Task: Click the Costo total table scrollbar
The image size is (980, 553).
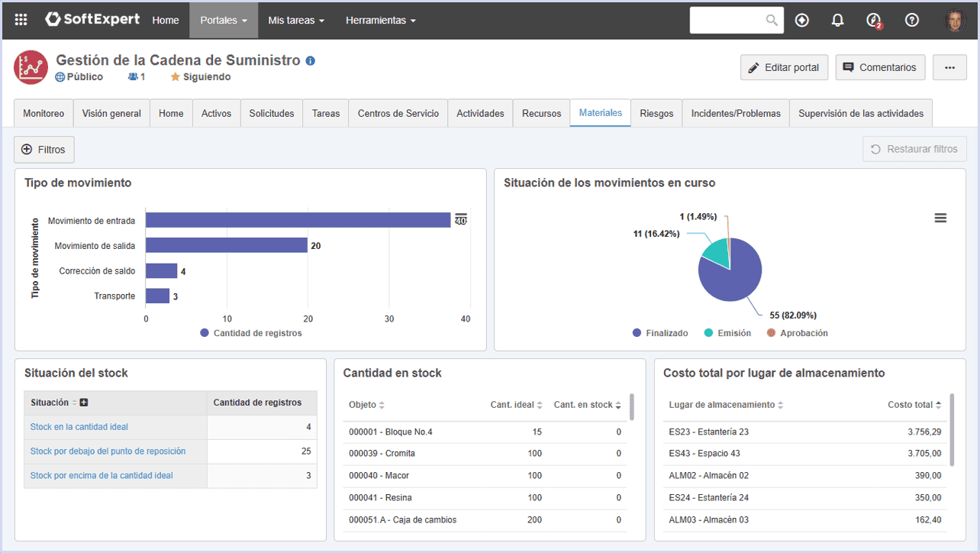Action: coord(952,430)
